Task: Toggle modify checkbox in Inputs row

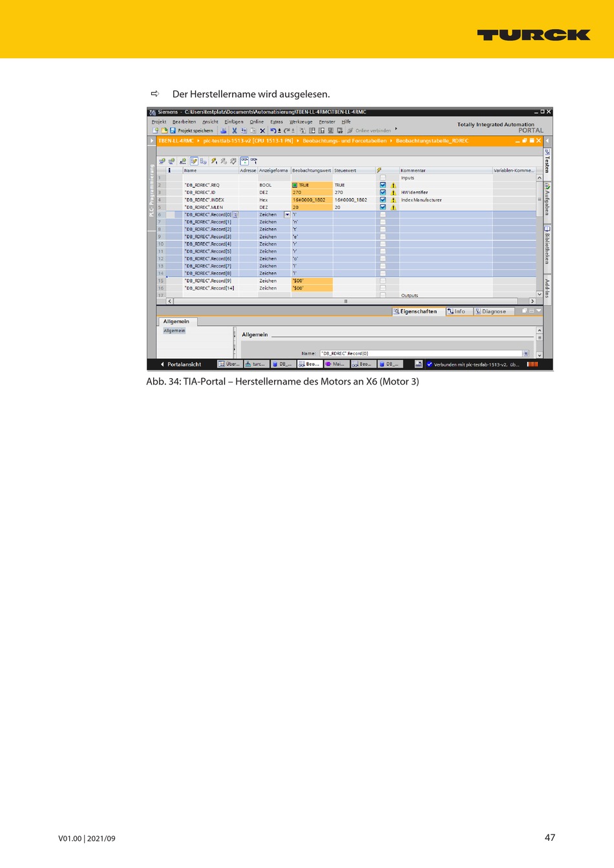Action: (x=383, y=178)
